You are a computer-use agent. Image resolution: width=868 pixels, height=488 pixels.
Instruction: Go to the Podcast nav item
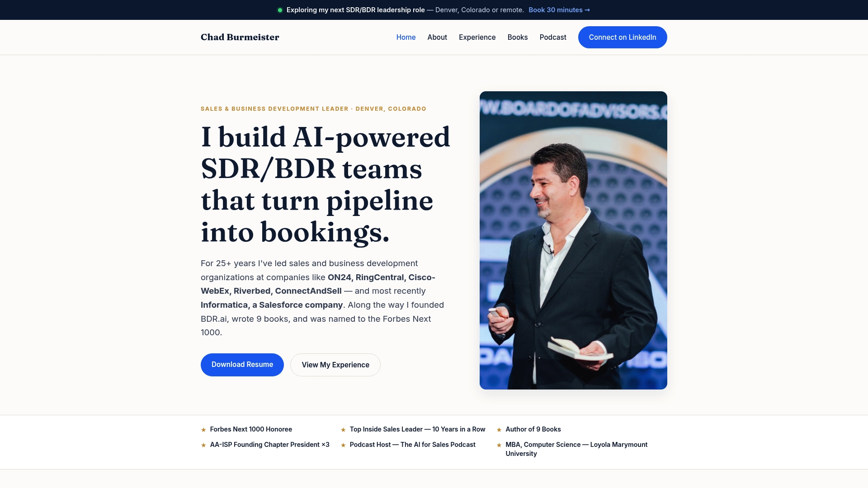point(553,37)
